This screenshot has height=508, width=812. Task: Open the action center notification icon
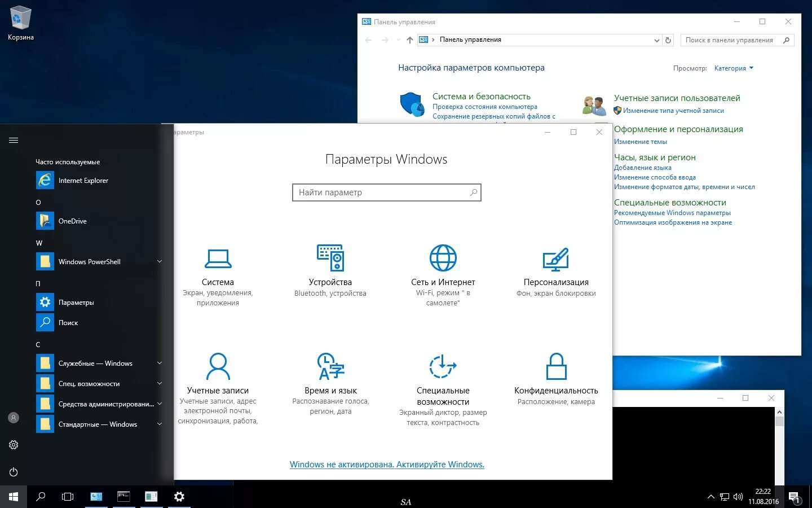795,497
